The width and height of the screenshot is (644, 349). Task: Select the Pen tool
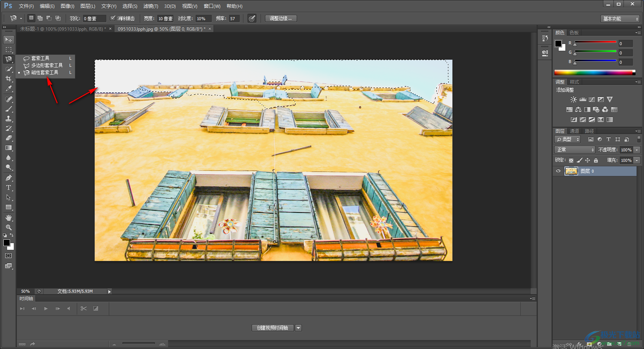tap(9, 178)
